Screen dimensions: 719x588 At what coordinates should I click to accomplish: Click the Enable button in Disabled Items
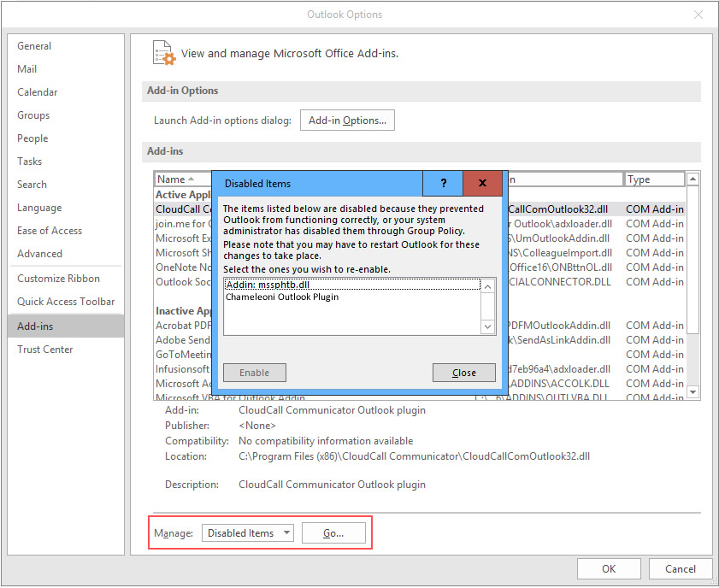coord(255,373)
